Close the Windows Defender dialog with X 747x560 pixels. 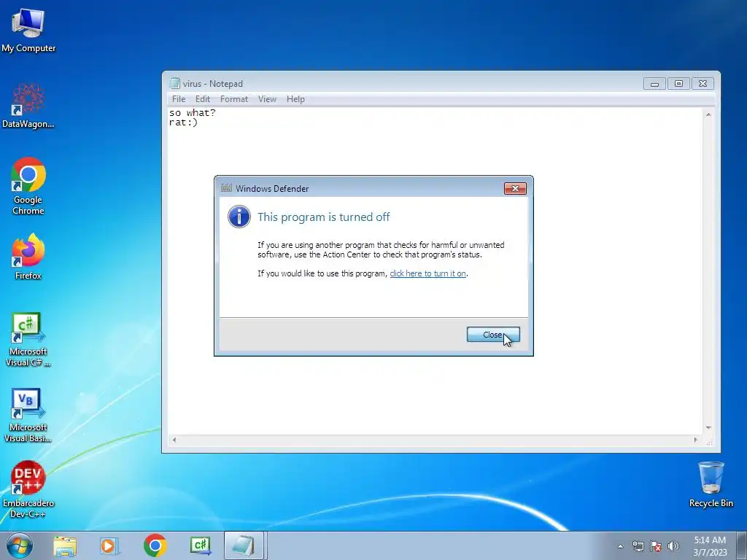point(515,189)
